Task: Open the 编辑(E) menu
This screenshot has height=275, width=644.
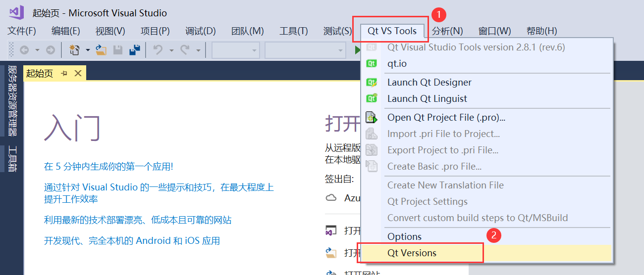Action: 66,31
